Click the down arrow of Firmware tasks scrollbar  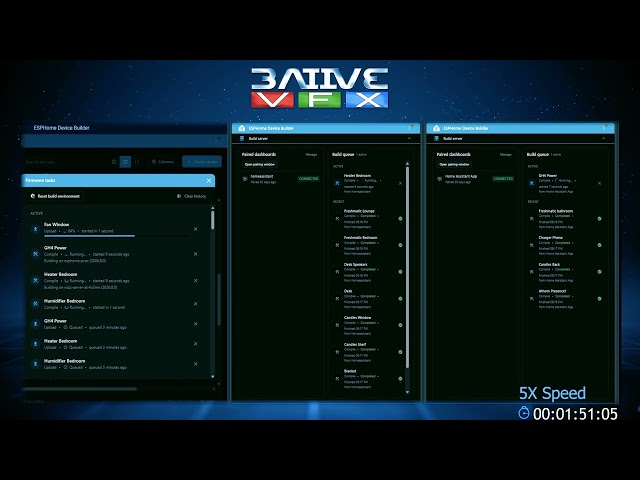point(213,377)
